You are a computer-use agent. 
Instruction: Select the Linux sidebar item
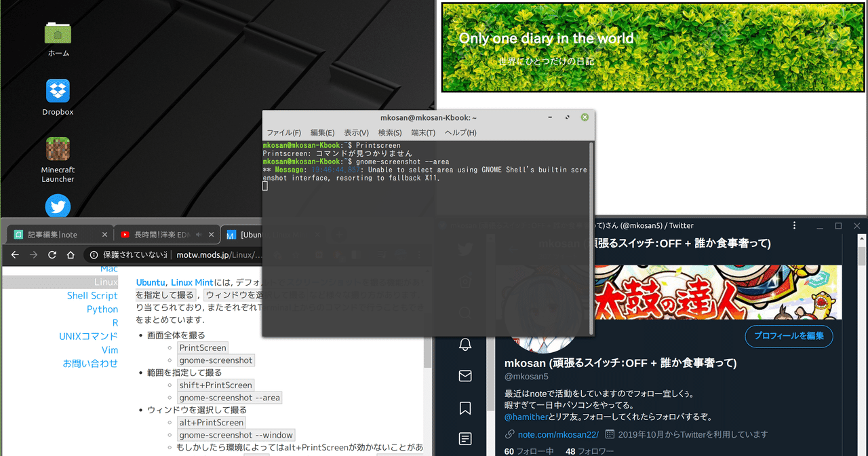60,282
